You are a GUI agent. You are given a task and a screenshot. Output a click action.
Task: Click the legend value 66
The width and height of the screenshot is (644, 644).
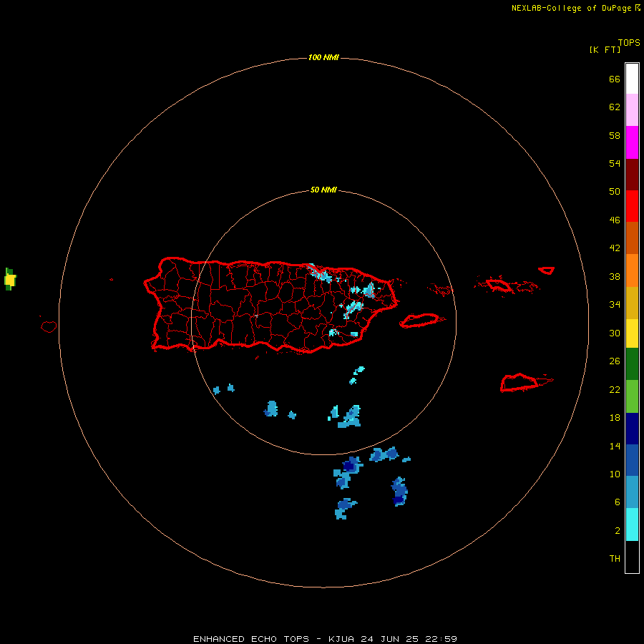(615, 79)
